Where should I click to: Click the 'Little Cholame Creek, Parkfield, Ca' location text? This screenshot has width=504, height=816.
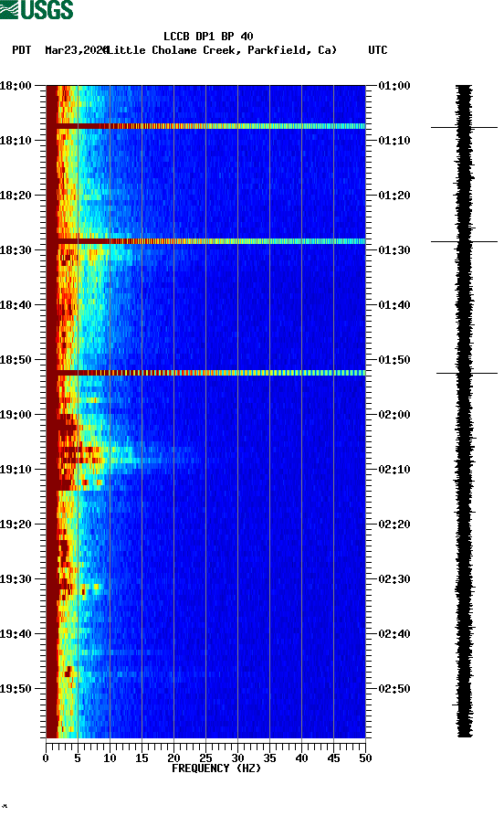221,50
